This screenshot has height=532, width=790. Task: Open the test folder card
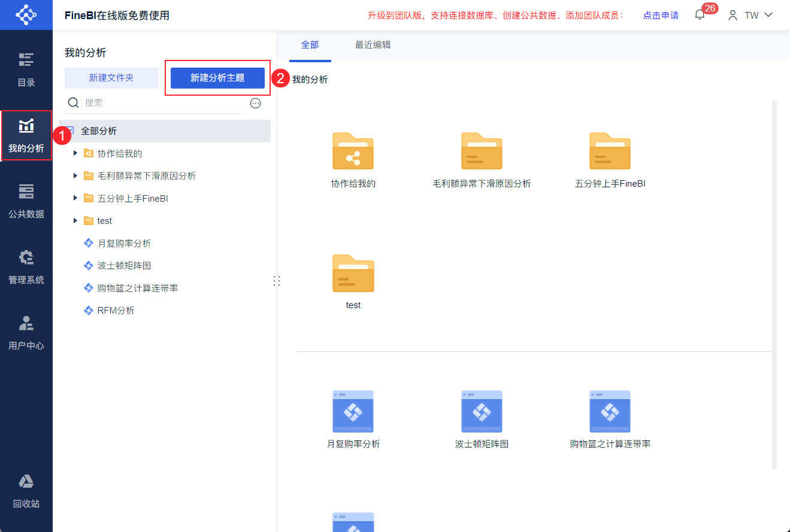point(353,281)
